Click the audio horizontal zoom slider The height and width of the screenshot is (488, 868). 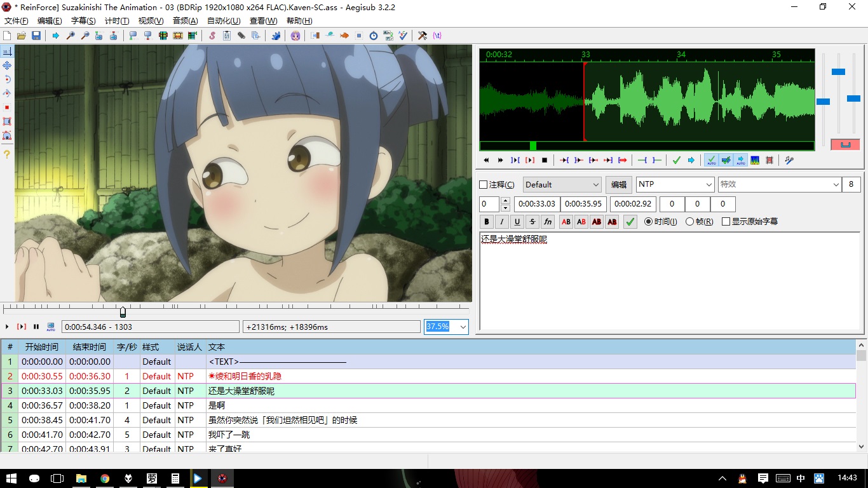click(x=823, y=102)
